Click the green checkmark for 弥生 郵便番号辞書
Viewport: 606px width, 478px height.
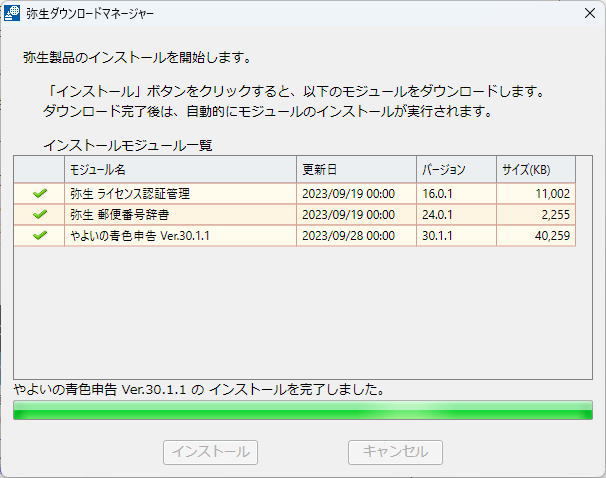pos(40,214)
